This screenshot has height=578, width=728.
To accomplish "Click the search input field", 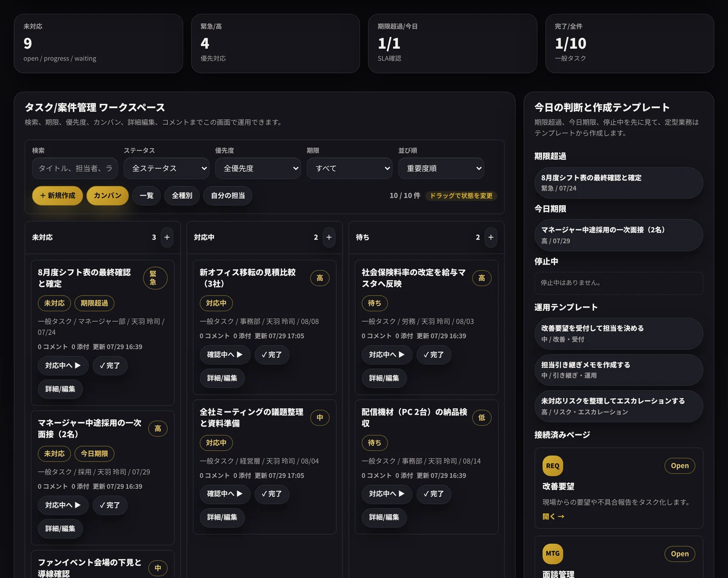I will (x=75, y=168).
